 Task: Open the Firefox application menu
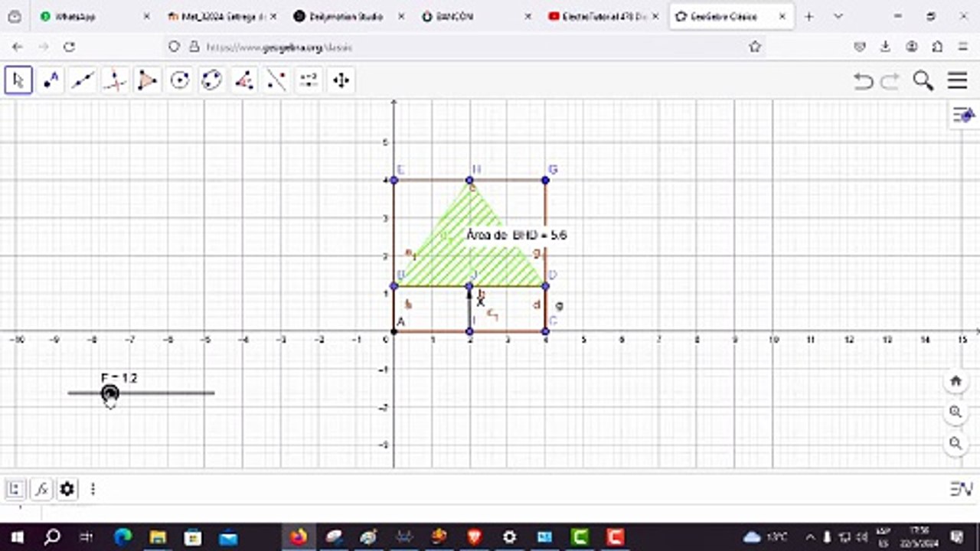pos(963,47)
